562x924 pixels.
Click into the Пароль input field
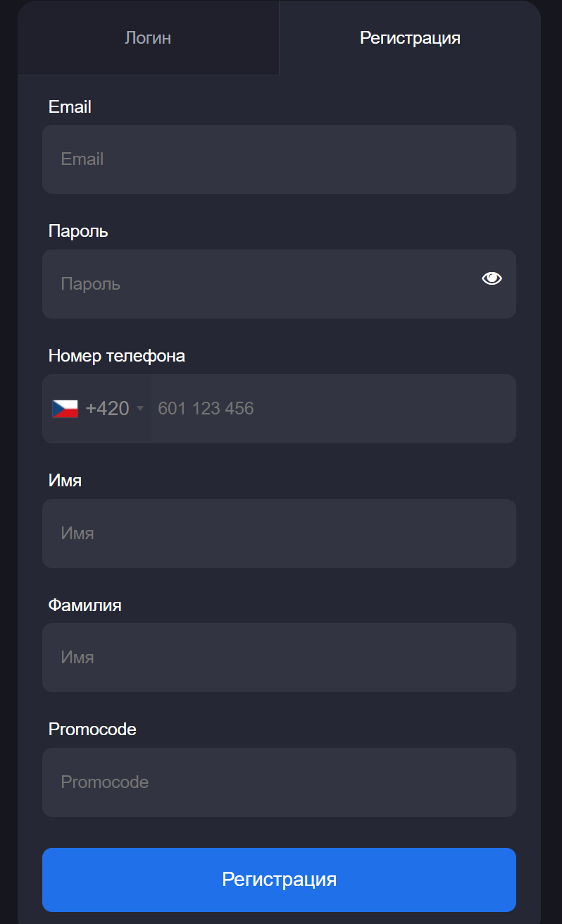click(279, 284)
